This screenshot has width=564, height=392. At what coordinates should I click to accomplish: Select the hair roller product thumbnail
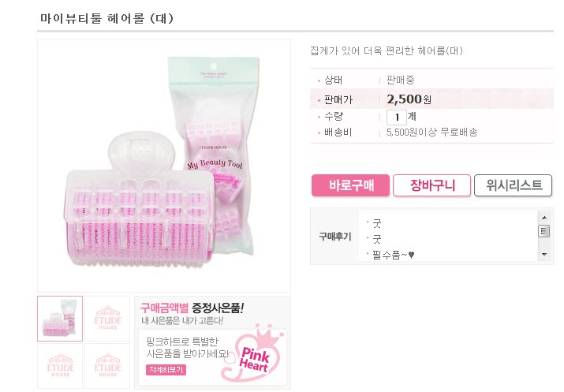(x=60, y=318)
